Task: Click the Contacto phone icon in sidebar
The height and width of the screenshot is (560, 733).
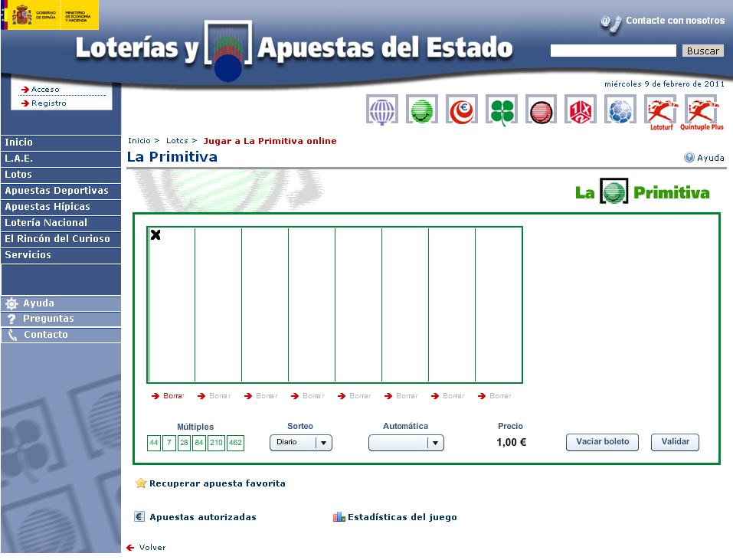Action: click(x=12, y=335)
